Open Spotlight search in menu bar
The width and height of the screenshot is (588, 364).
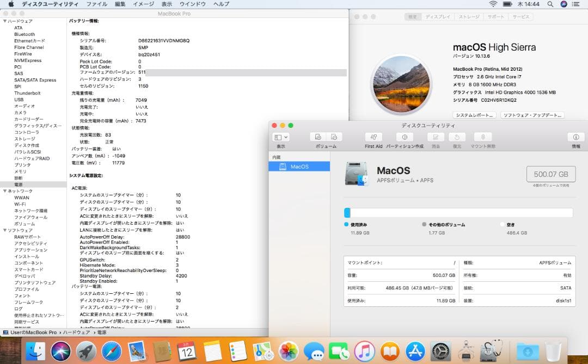tap(550, 4)
